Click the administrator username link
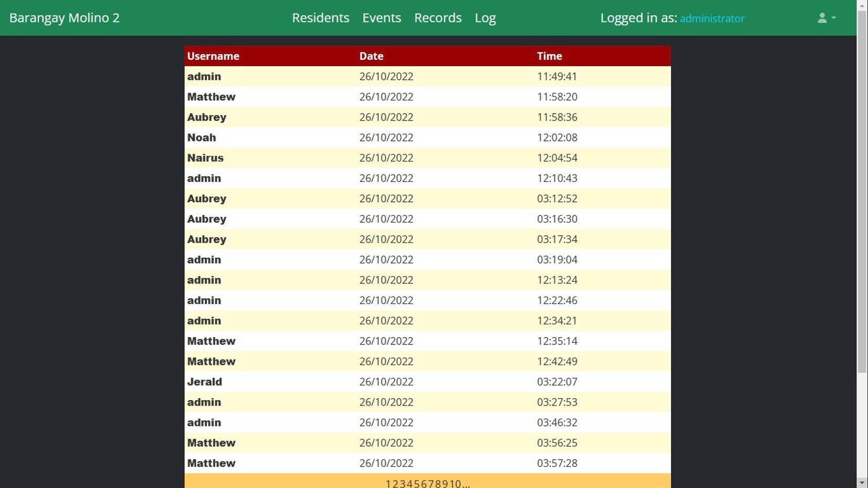The width and height of the screenshot is (868, 488). [712, 18]
